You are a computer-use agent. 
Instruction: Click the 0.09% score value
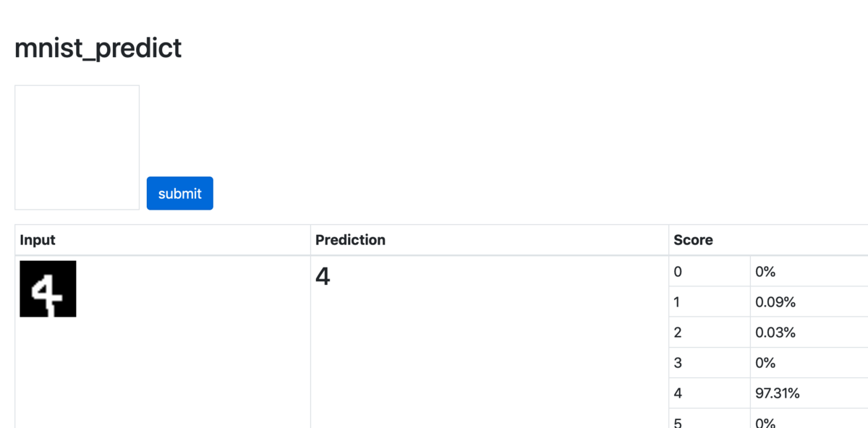tap(775, 302)
